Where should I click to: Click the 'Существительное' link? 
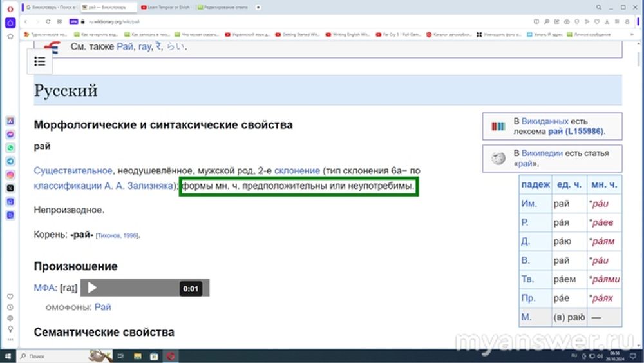coord(73,171)
